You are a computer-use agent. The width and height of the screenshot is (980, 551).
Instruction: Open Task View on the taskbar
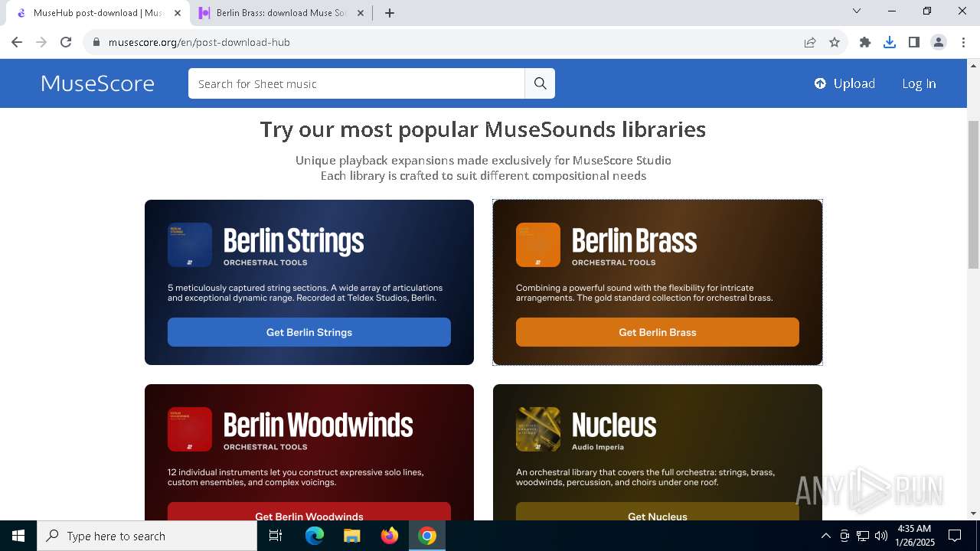[276, 536]
